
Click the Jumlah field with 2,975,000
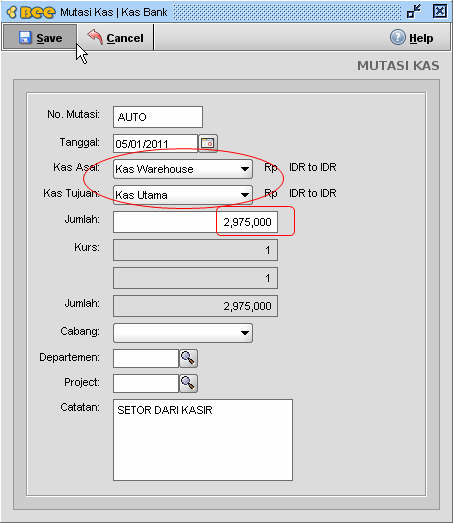click(x=195, y=222)
